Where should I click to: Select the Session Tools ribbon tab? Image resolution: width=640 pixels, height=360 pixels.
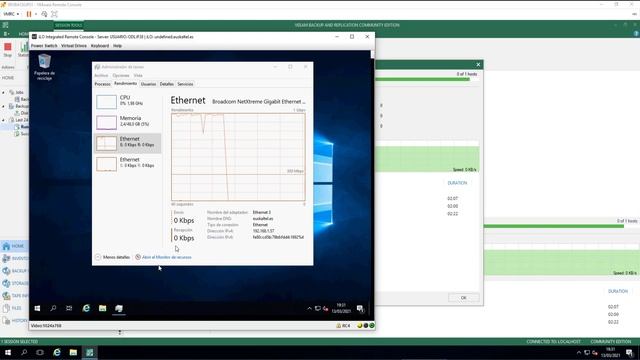click(x=69, y=25)
